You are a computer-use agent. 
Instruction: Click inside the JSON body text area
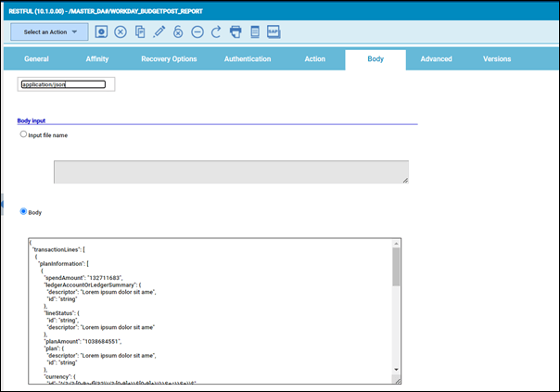tap(214, 311)
